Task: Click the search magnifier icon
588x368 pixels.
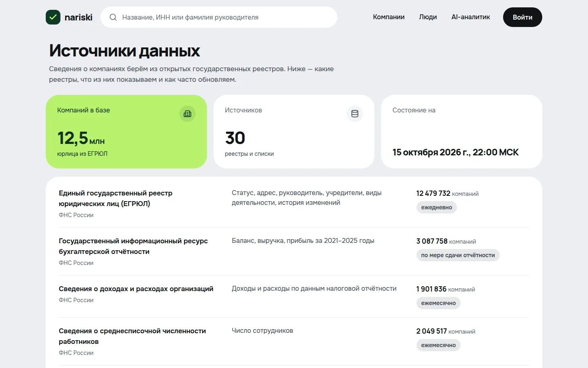Action: pyautogui.click(x=113, y=17)
